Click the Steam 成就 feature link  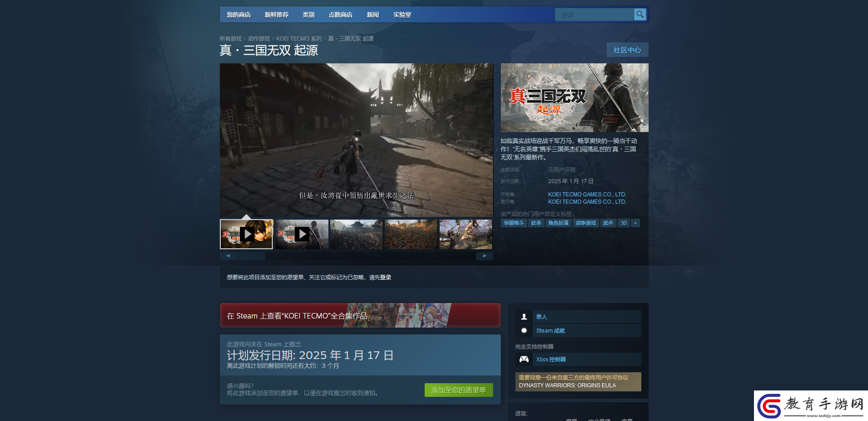(x=551, y=331)
